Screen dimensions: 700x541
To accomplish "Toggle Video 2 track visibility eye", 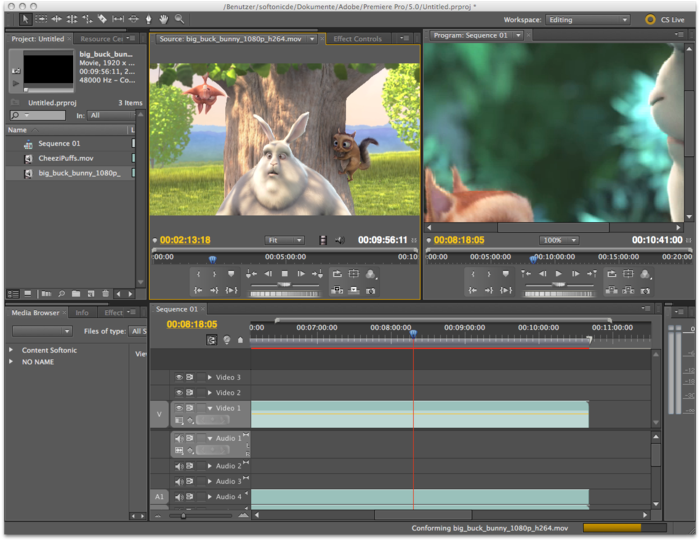I will [x=180, y=393].
